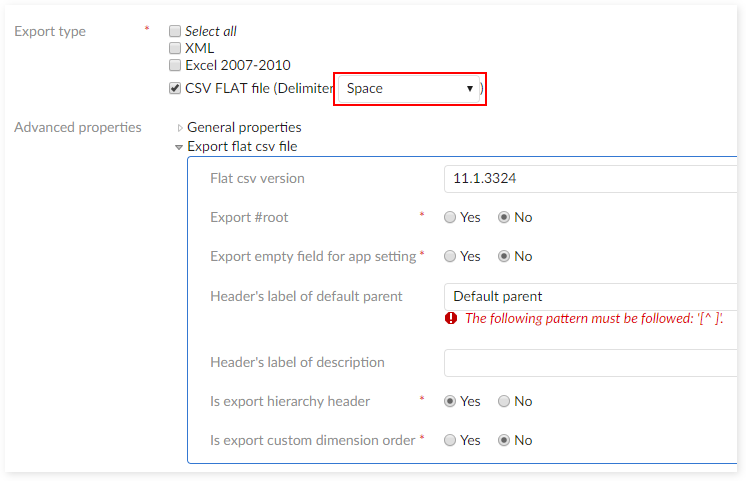
Task: Set Is export hierarchy header to Yes
Action: click(450, 401)
